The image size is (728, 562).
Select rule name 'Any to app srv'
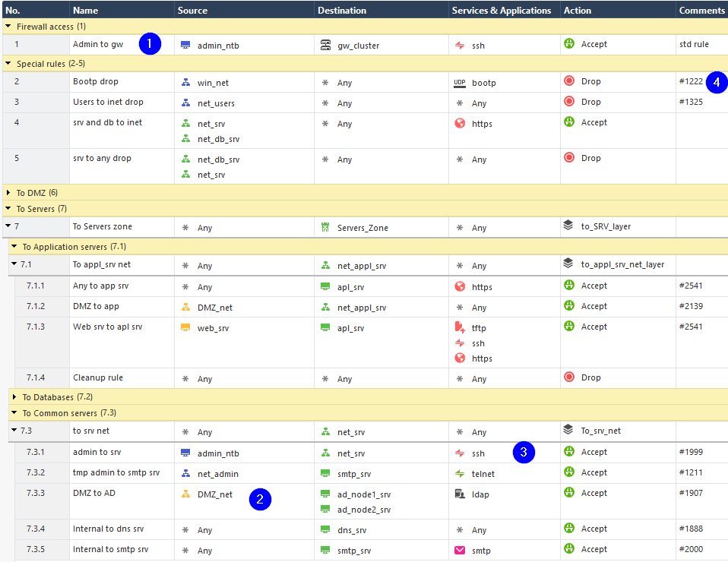101,286
